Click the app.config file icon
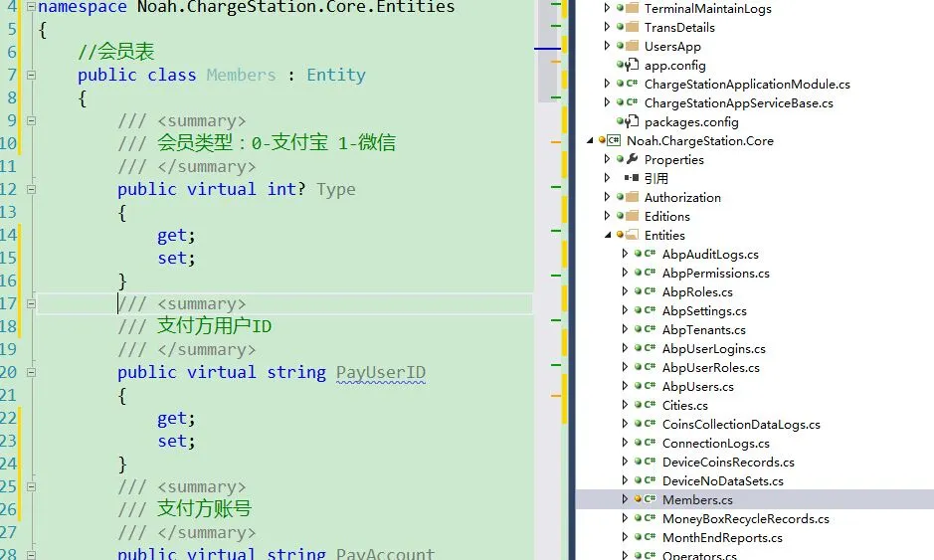934x560 pixels. pos(632,65)
